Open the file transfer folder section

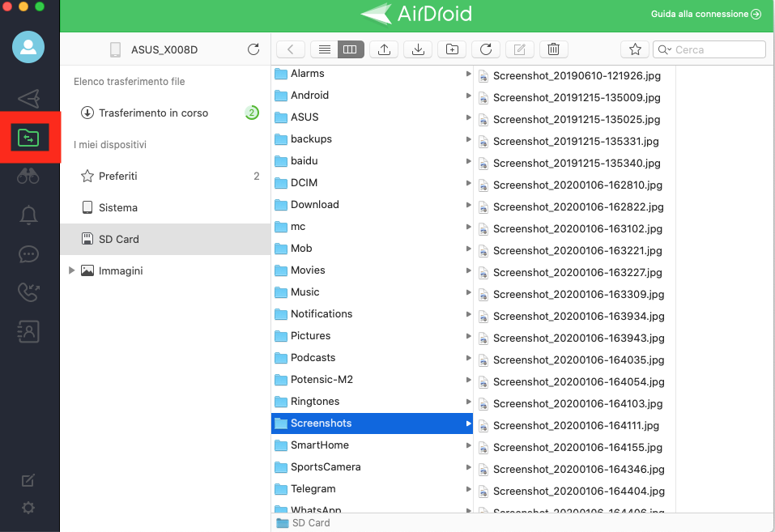(x=28, y=138)
